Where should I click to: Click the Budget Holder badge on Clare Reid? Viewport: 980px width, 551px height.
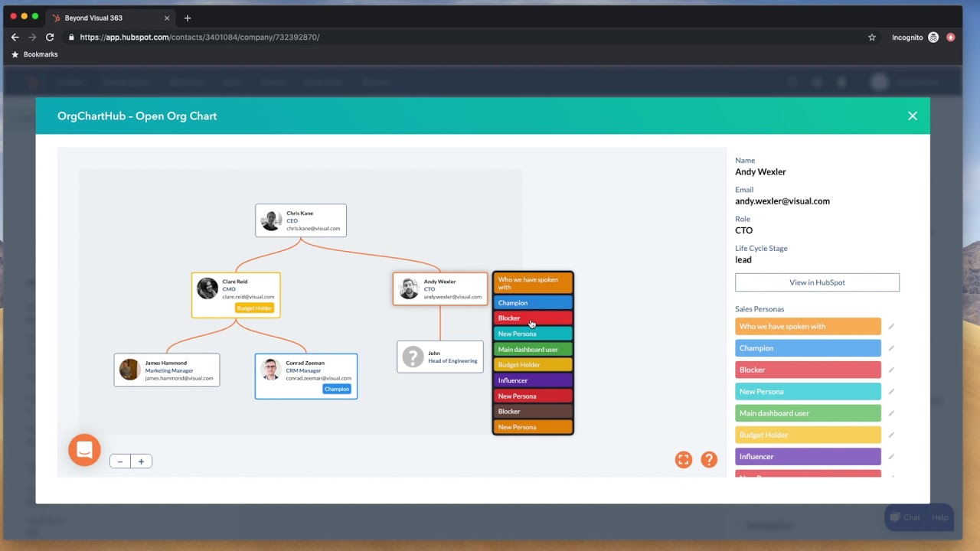tap(254, 308)
